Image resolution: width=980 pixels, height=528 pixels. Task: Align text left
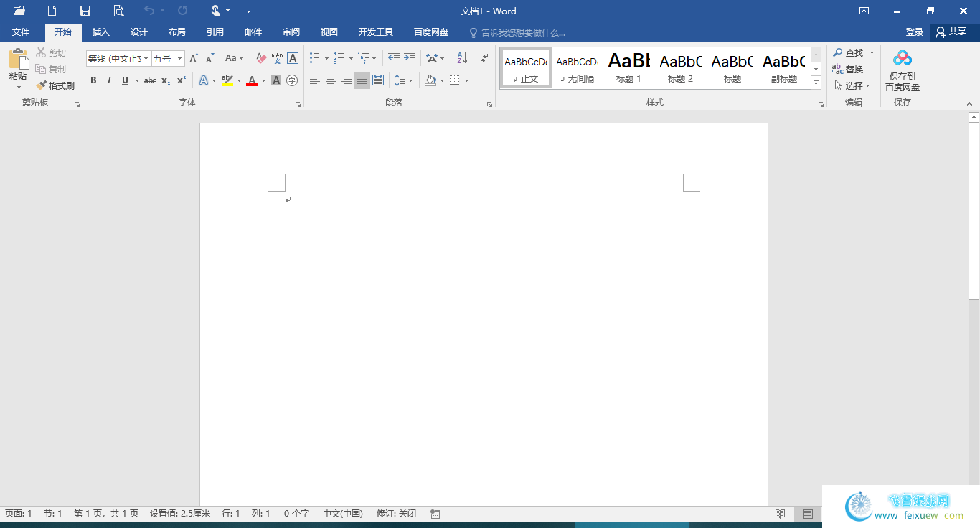315,80
